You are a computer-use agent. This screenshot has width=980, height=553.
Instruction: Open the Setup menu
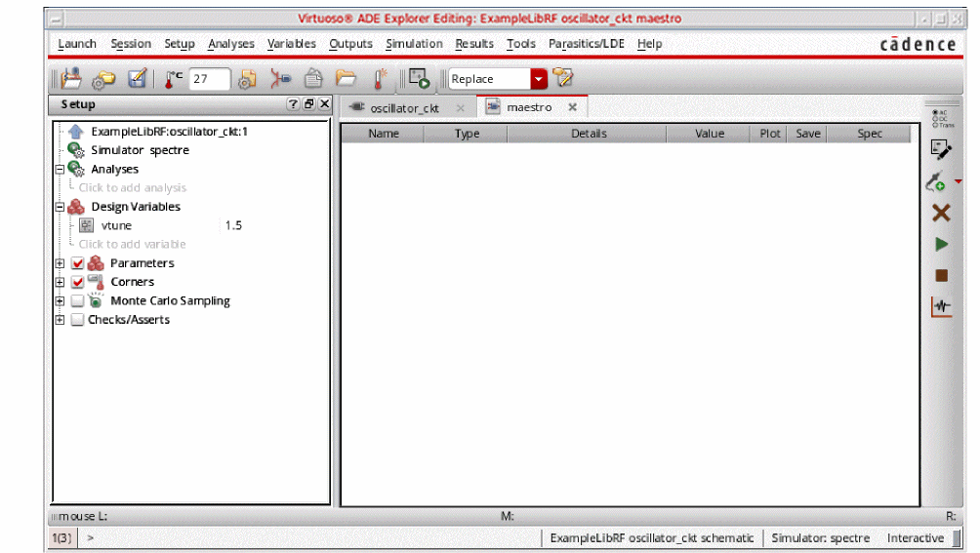pos(180,44)
